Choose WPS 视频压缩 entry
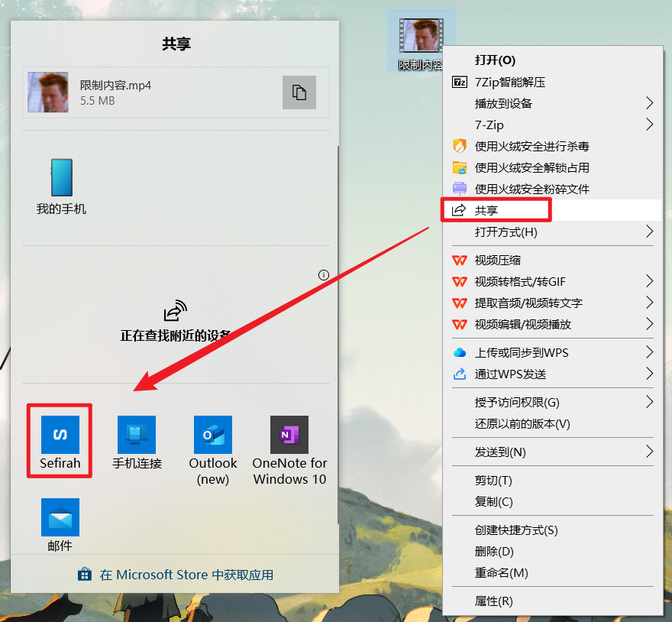 [x=552, y=261]
